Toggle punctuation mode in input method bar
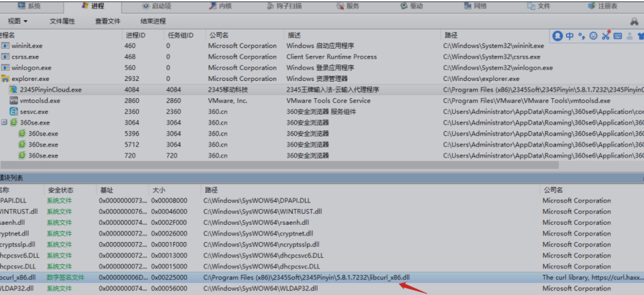The height and width of the screenshot is (295, 644). click(581, 36)
